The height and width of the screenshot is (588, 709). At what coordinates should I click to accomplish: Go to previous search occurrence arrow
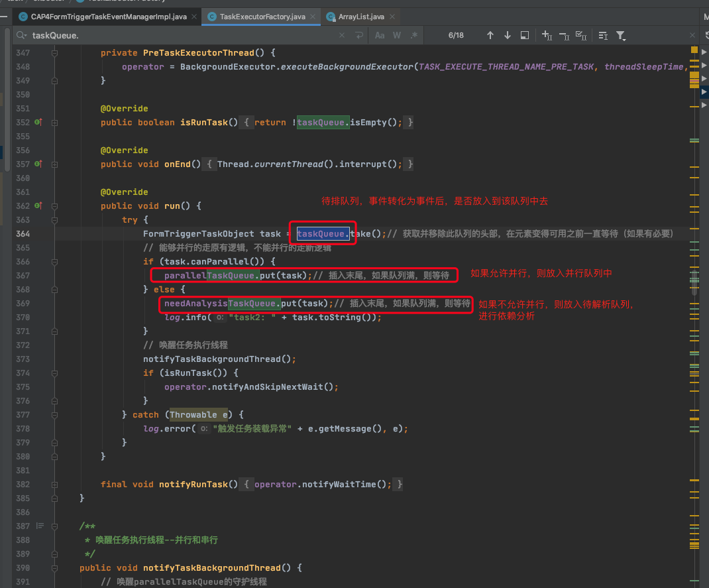click(490, 35)
